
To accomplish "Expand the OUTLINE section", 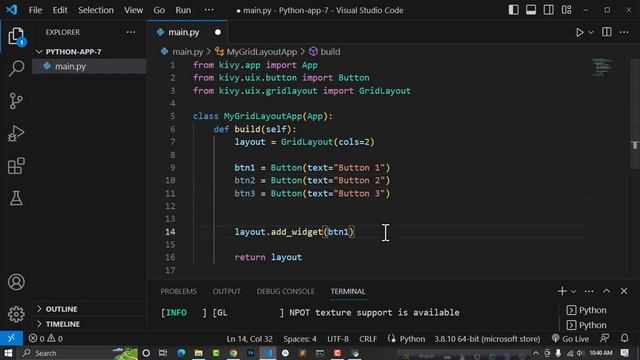I will (61, 309).
